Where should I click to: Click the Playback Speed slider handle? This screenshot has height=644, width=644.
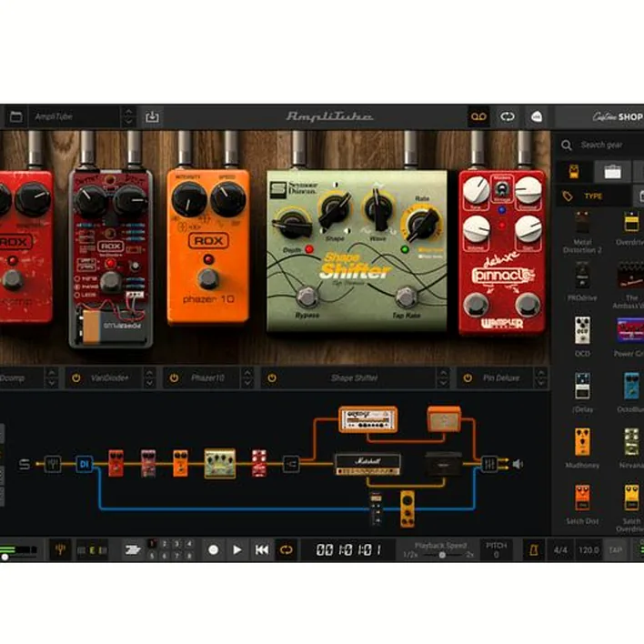442,555
